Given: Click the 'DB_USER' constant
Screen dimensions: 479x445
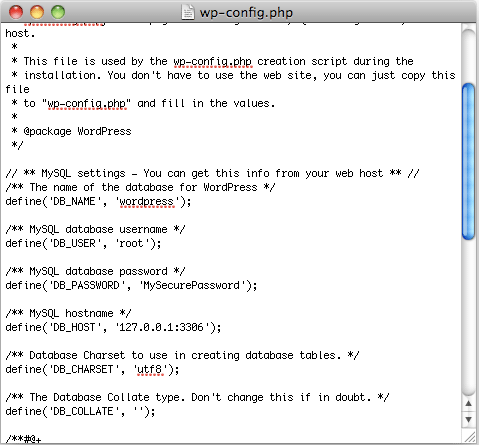Looking at the screenshot, I should click(x=74, y=244).
